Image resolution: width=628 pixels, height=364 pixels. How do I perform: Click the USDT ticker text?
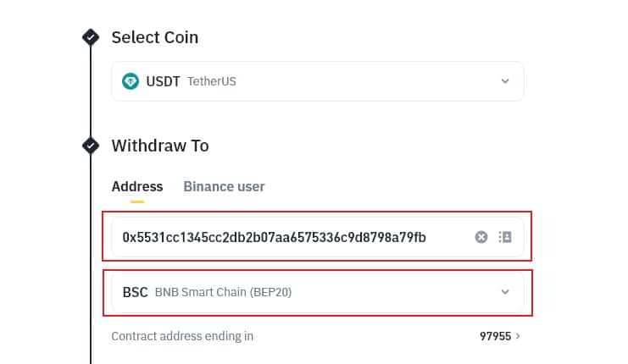coord(164,81)
